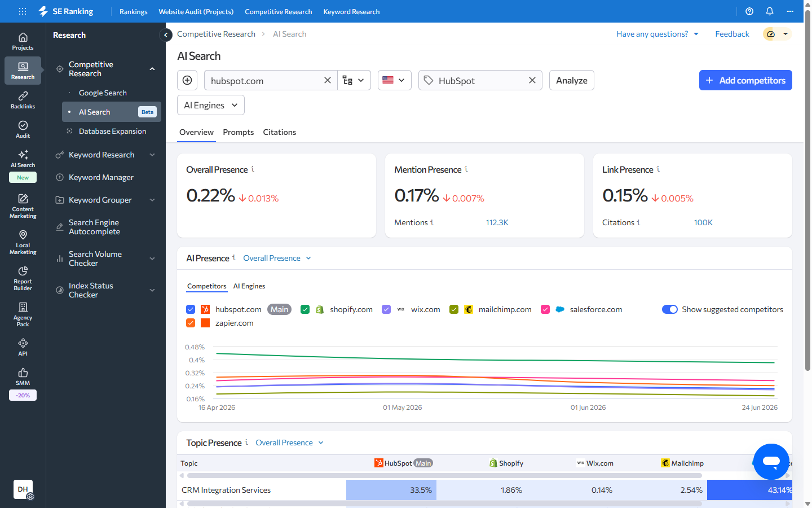Image resolution: width=812 pixels, height=508 pixels.
Task: Uncheck the shopify.com checkbox
Action: 305,309
